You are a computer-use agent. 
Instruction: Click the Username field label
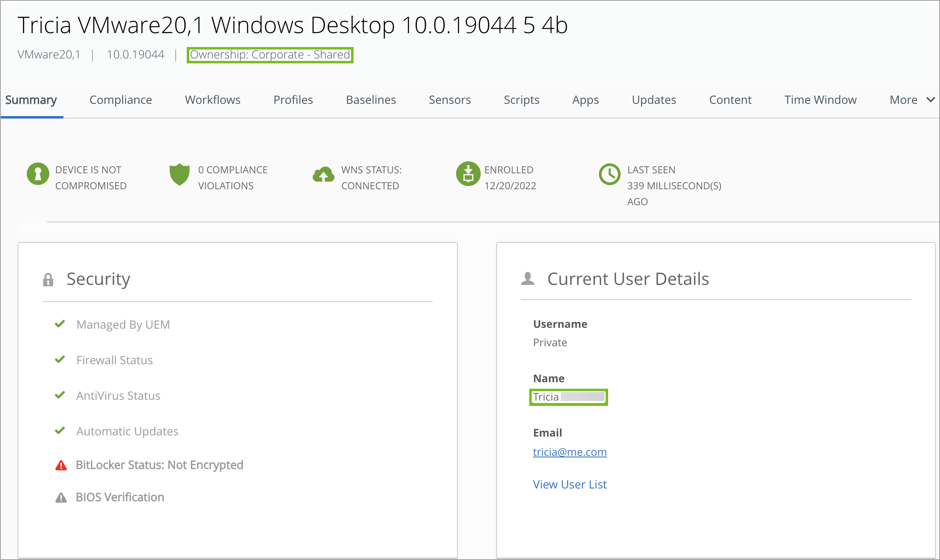pyautogui.click(x=560, y=324)
